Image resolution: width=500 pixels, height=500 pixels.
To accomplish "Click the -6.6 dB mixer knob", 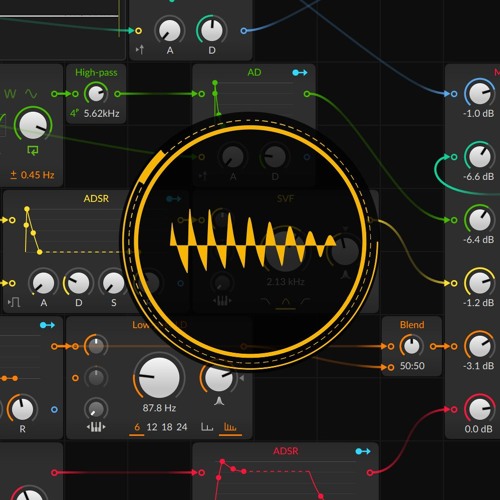I will click(480, 157).
